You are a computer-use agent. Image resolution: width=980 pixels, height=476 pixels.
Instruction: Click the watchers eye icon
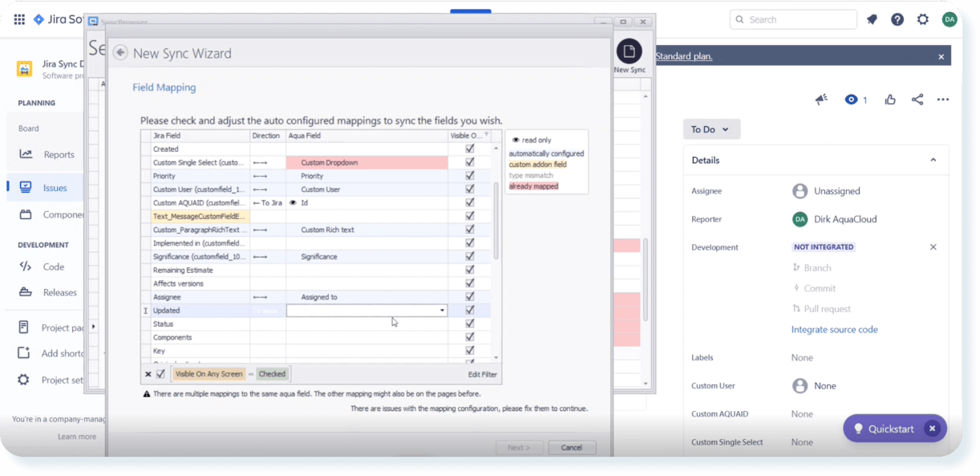(851, 100)
